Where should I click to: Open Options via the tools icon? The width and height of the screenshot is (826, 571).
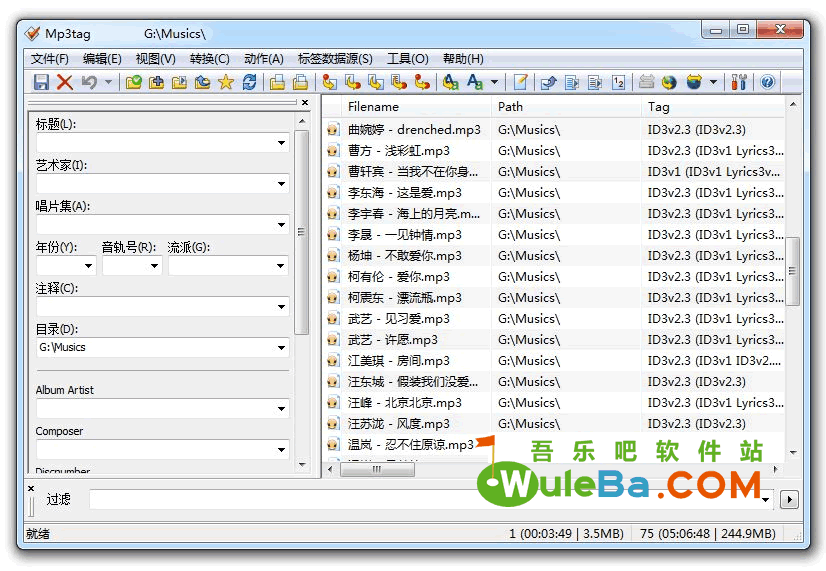(739, 82)
